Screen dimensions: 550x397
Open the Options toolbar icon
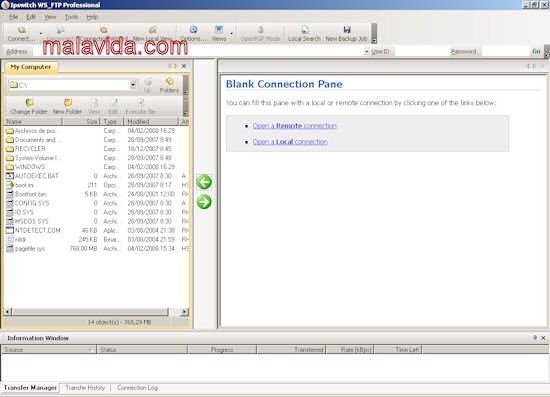(193, 30)
